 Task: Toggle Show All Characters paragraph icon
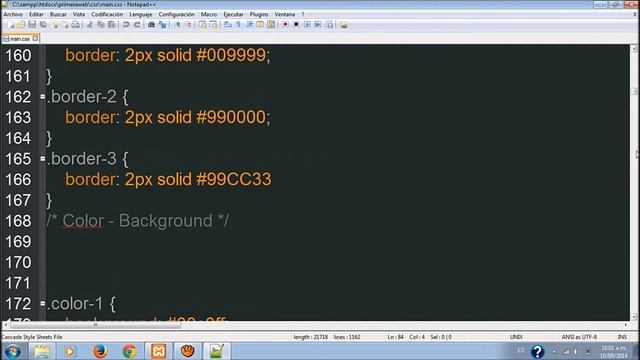238,25
